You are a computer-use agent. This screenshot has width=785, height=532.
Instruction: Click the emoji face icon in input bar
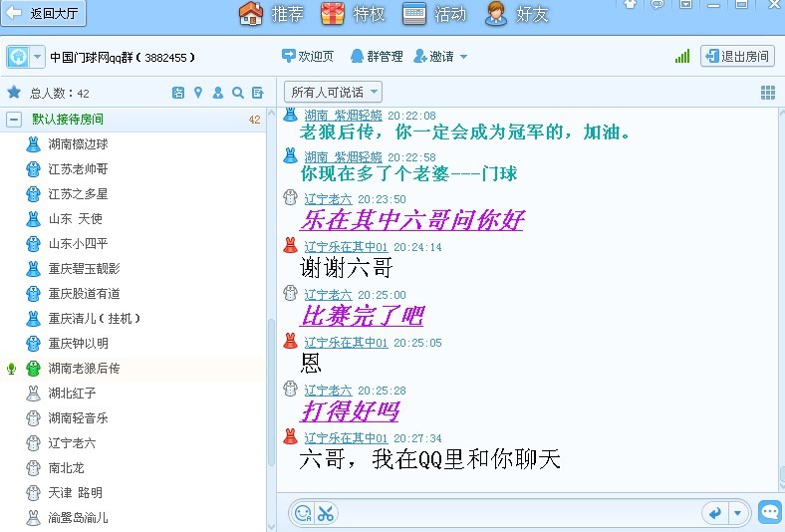[302, 513]
